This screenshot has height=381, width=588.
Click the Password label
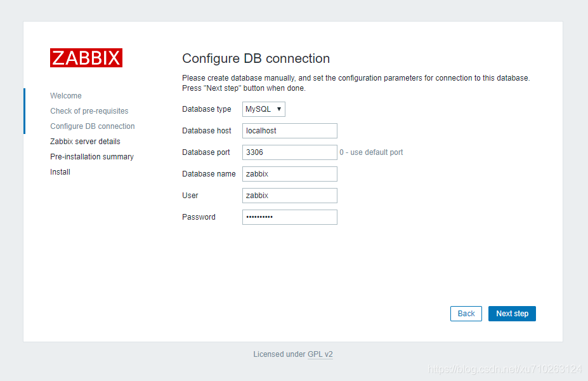tap(199, 217)
